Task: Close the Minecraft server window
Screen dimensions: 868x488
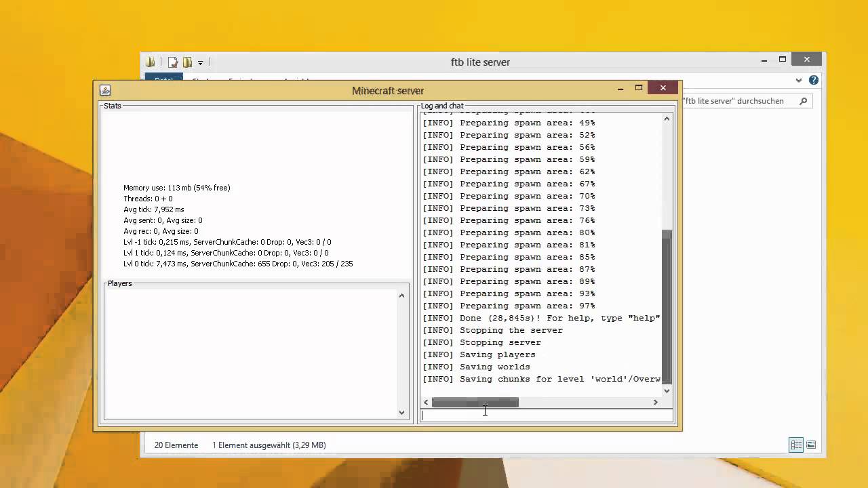Action: (663, 87)
